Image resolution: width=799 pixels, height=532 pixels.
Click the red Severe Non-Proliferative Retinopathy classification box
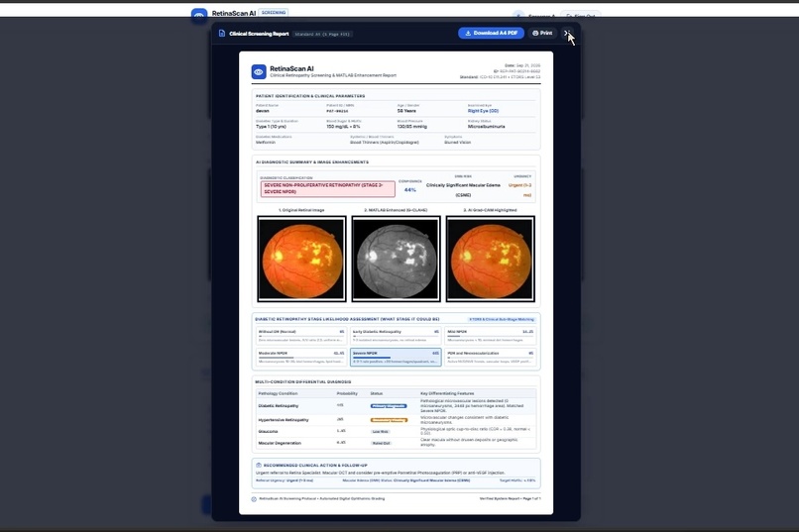(328, 189)
